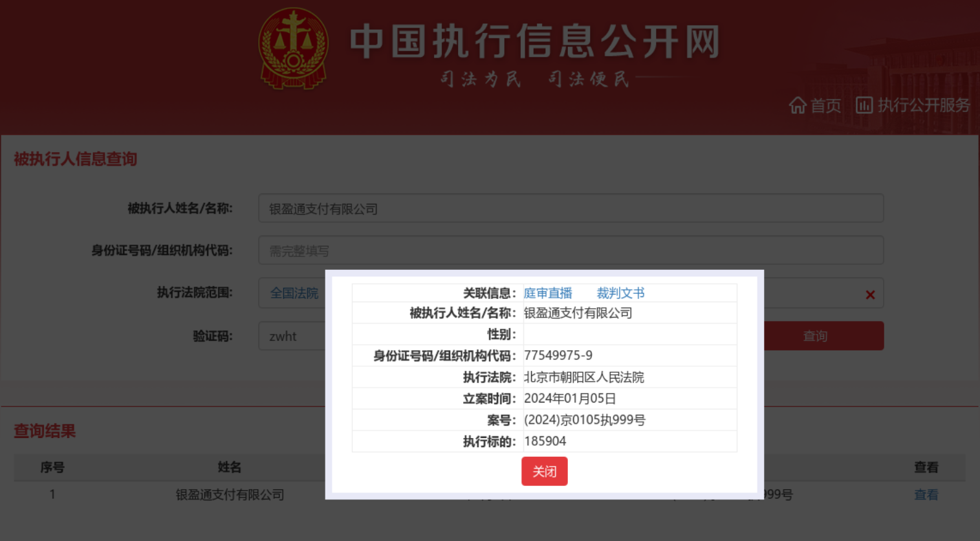Click 查看 link in result row 1
Screen dimensions: 980x541
click(926, 495)
